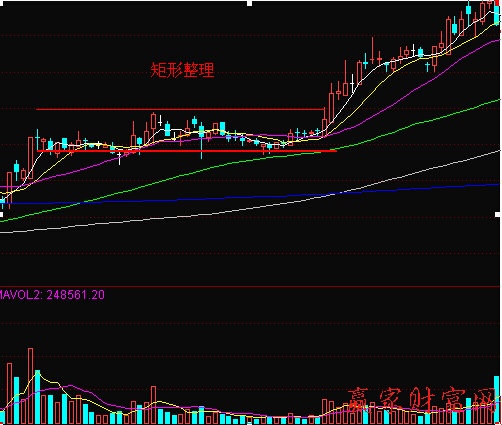This screenshot has width=502, height=425.
Task: Select second cyan volume bar beside the tallest red bar
Action: (37, 397)
